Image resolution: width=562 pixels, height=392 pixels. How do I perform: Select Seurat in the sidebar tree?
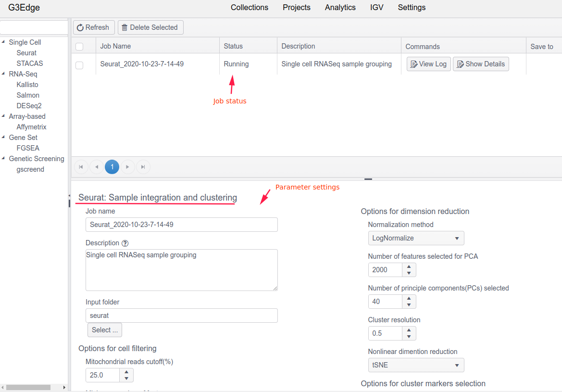coord(26,53)
